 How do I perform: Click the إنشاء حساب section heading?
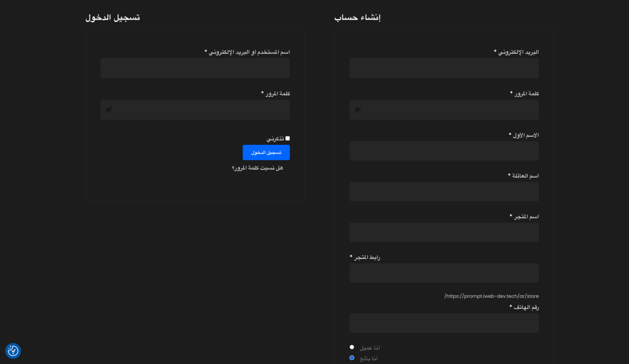(x=357, y=17)
